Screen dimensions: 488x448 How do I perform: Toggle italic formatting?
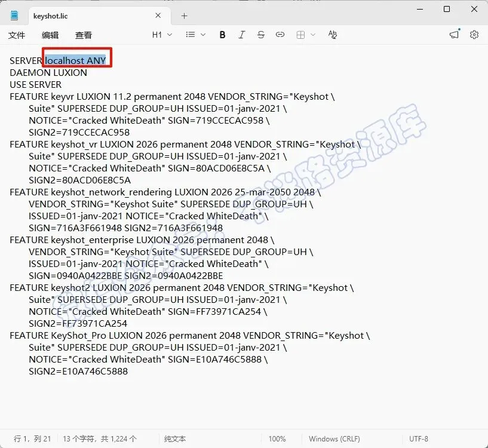point(241,35)
